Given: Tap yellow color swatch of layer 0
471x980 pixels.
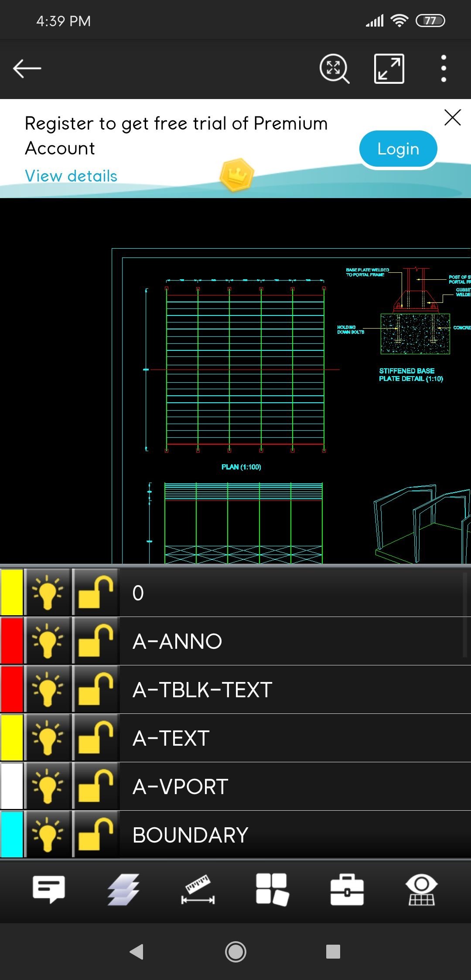Looking at the screenshot, I should tap(12, 593).
